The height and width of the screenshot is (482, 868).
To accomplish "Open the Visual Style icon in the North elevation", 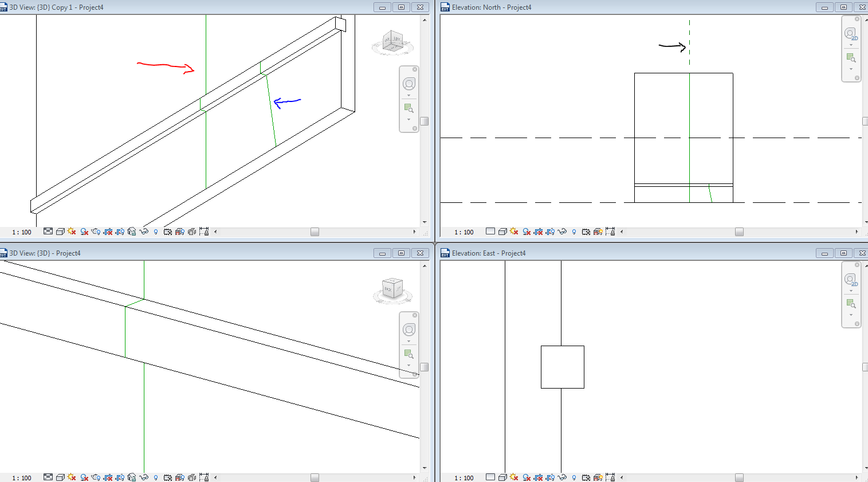I will 502,232.
